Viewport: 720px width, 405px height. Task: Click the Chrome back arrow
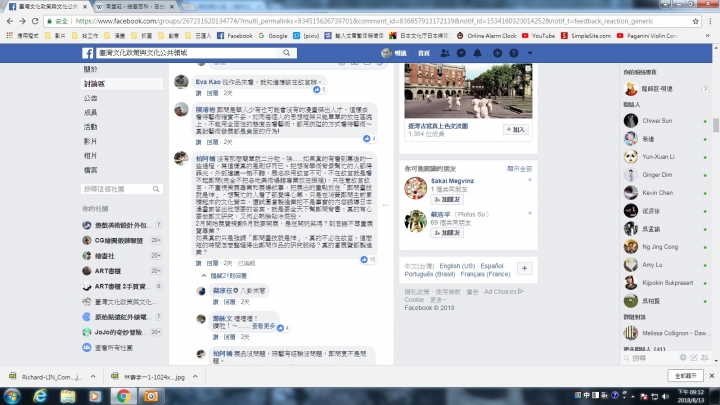(10, 21)
